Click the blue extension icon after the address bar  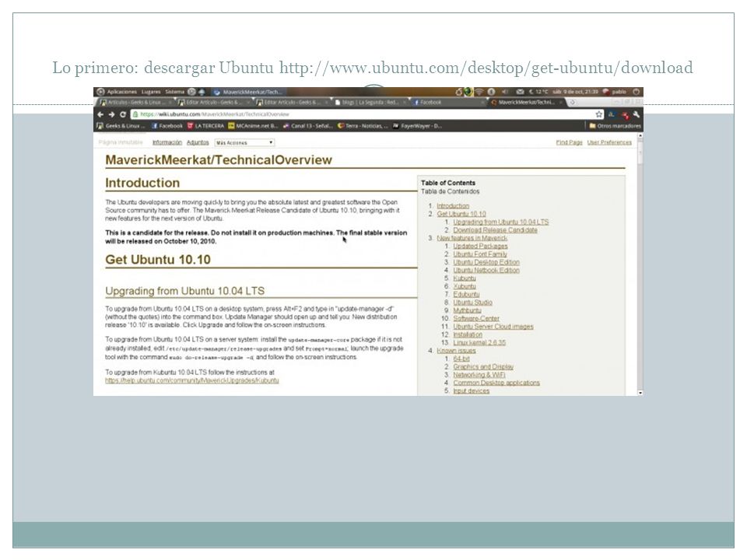612,114
